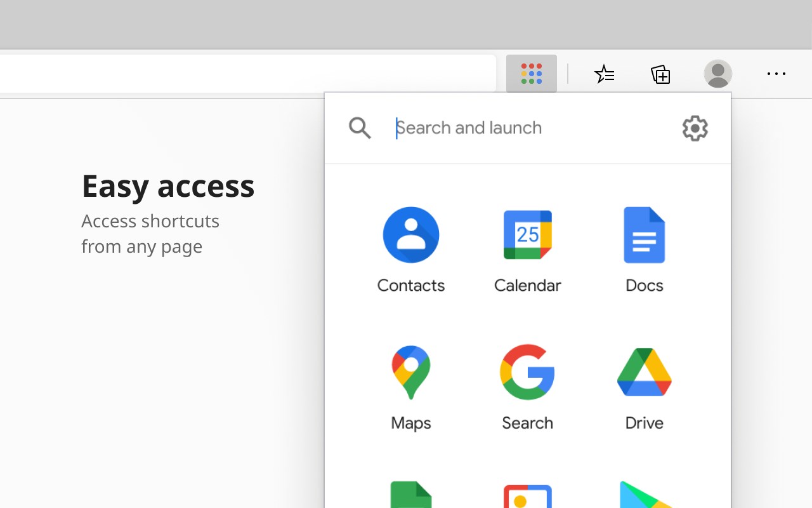812x508 pixels.
Task: Click the 'Maps' label
Action: [x=411, y=423]
